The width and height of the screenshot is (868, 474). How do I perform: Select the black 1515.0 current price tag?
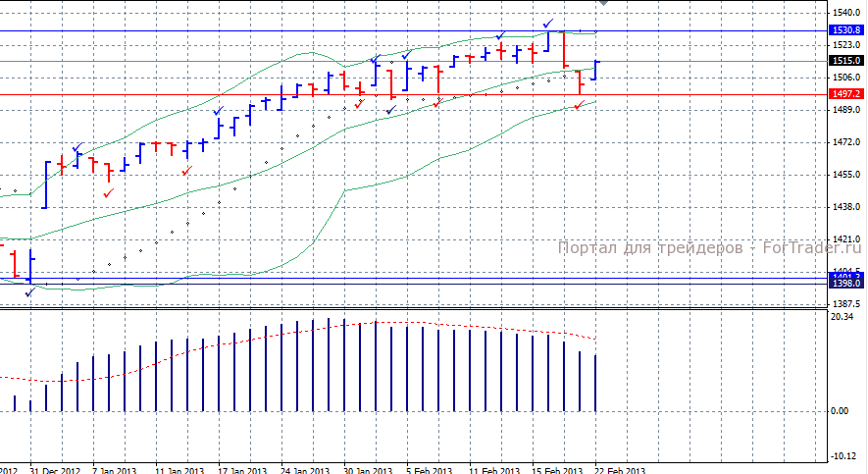pos(846,61)
